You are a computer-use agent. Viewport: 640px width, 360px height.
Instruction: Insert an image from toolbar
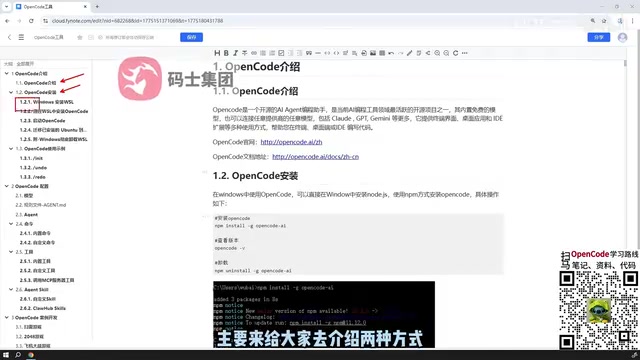pyautogui.click(x=373, y=53)
